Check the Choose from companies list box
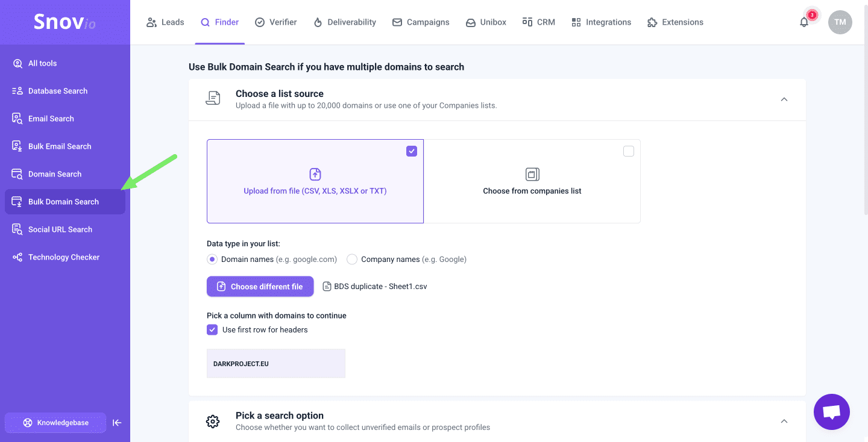Viewport: 868px width, 442px height. tap(628, 151)
